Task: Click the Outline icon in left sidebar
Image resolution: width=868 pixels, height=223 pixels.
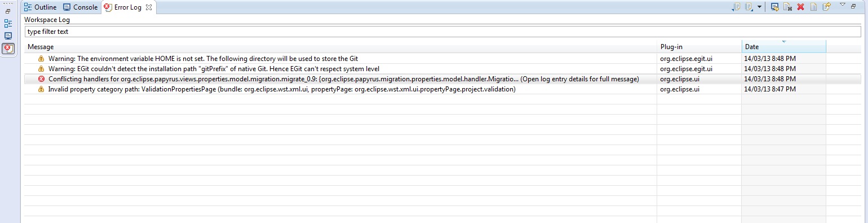Action: pyautogui.click(x=8, y=24)
